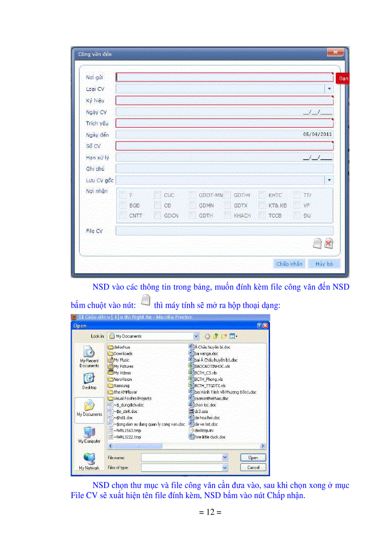Expand the Loại CV dropdown
Screen dimensions: 392x540
pos(329,89)
